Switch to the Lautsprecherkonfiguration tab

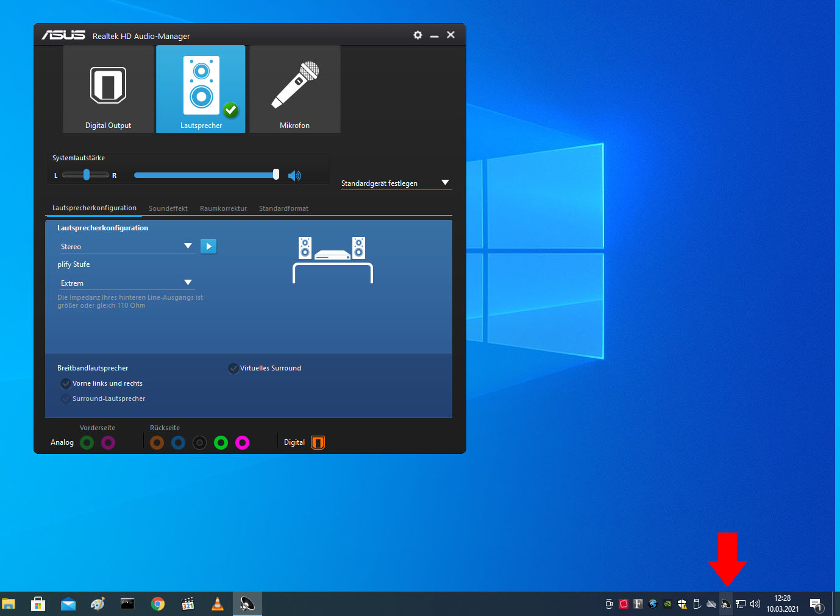pos(94,208)
